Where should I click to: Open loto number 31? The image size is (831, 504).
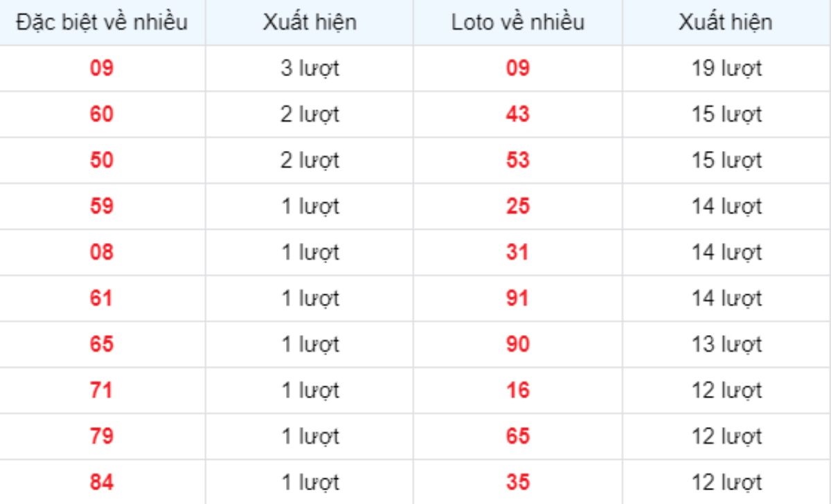[x=517, y=253]
